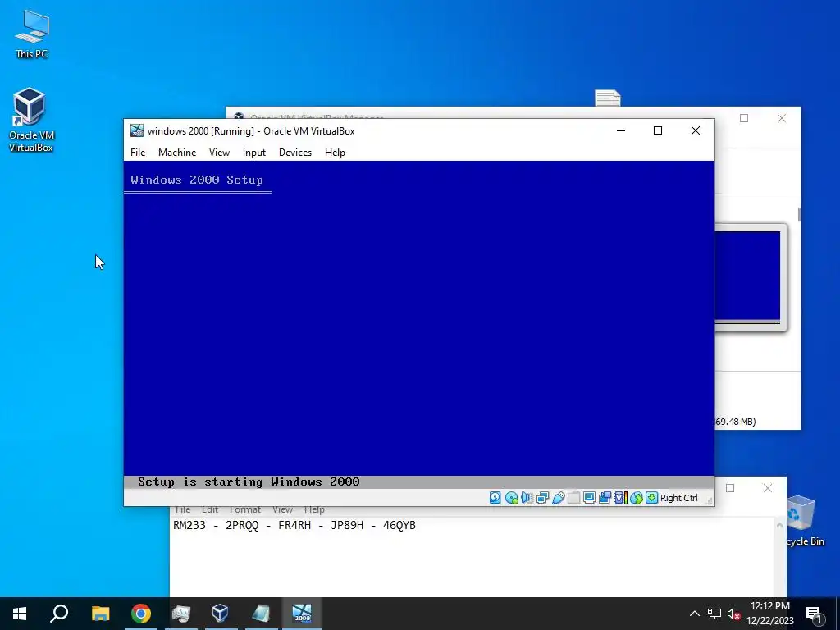Open the Devices menu

pyautogui.click(x=295, y=153)
